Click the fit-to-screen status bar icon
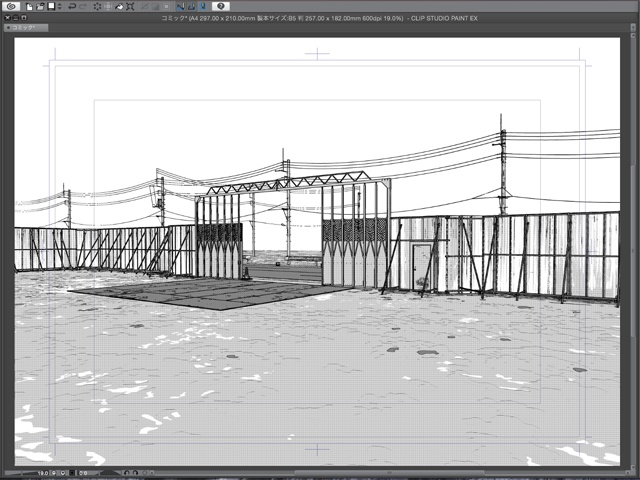 (72, 473)
